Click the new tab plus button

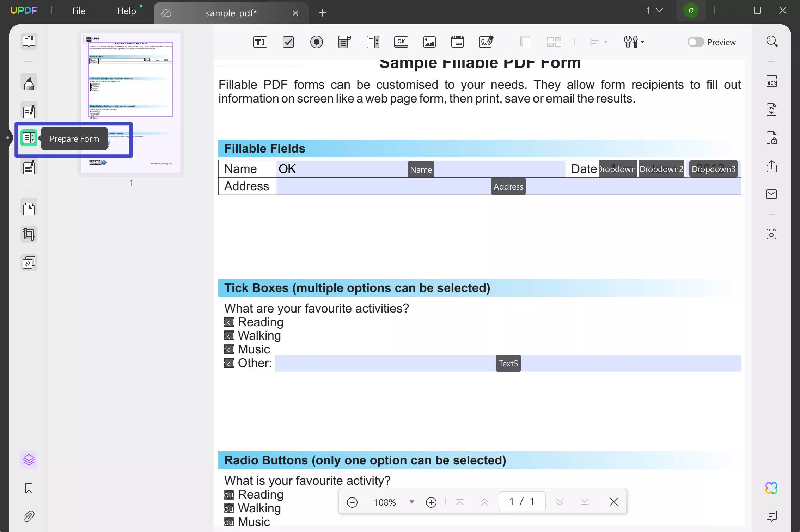pos(322,13)
